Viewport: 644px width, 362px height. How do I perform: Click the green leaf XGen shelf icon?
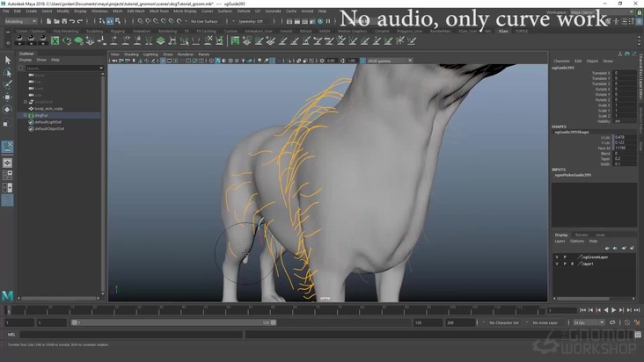click(x=78, y=40)
